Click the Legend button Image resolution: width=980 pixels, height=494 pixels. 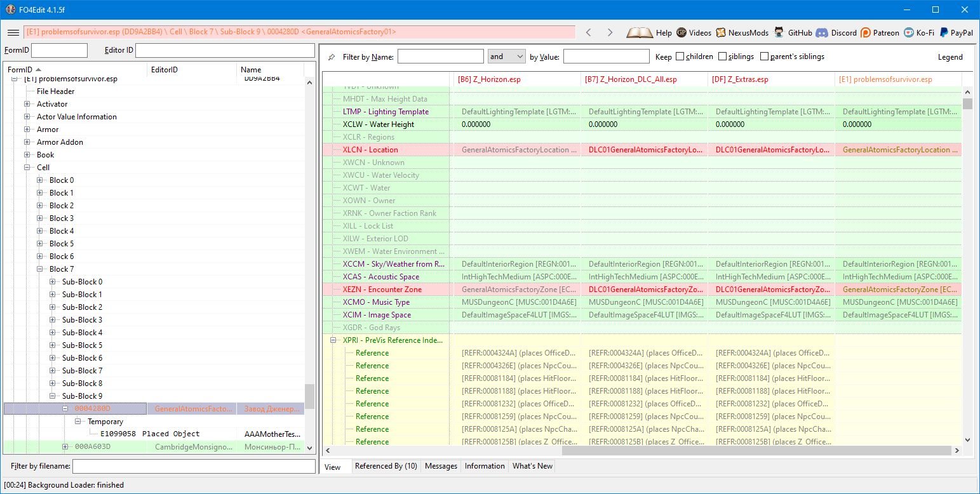coord(950,57)
